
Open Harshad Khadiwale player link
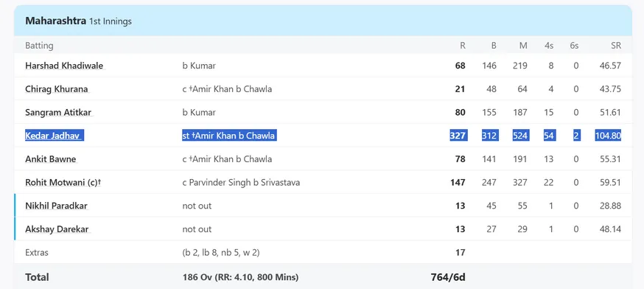coord(64,66)
